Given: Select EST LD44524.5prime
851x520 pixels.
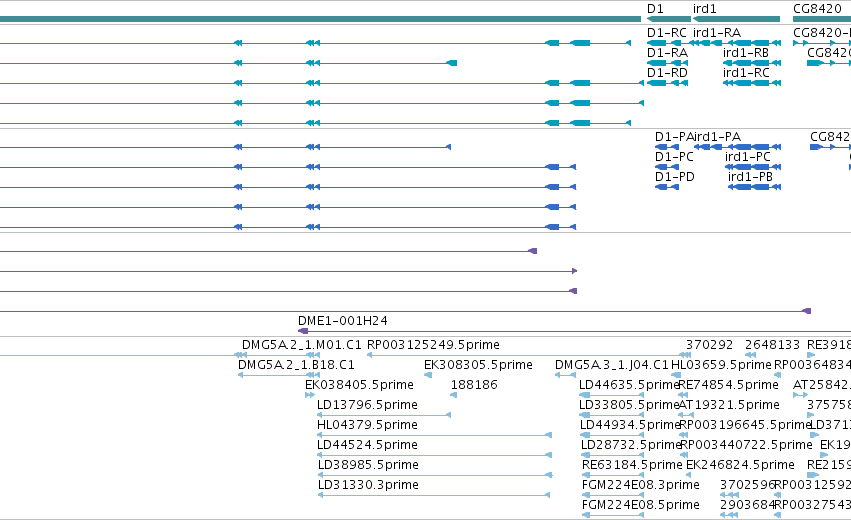Looking at the screenshot, I should click(367, 445).
